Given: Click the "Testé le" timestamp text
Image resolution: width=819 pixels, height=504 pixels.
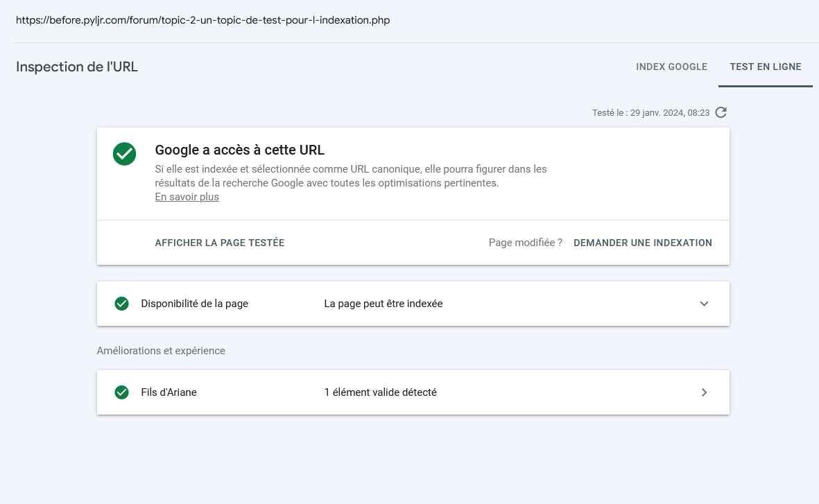Looking at the screenshot, I should pyautogui.click(x=650, y=113).
